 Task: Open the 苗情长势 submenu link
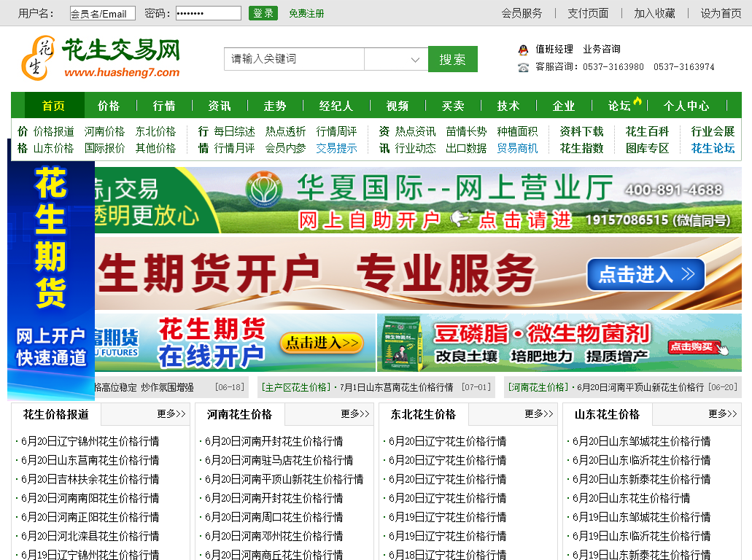(466, 131)
